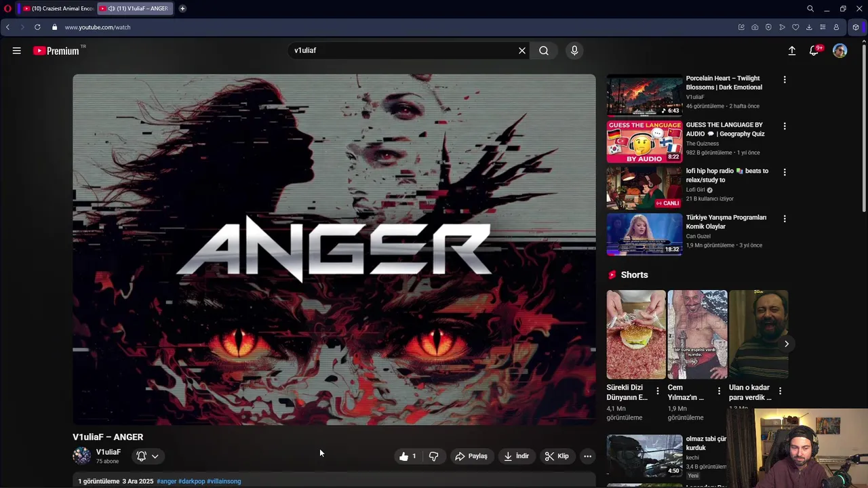Click the ANGER video player area
868x488 pixels.
click(334, 249)
